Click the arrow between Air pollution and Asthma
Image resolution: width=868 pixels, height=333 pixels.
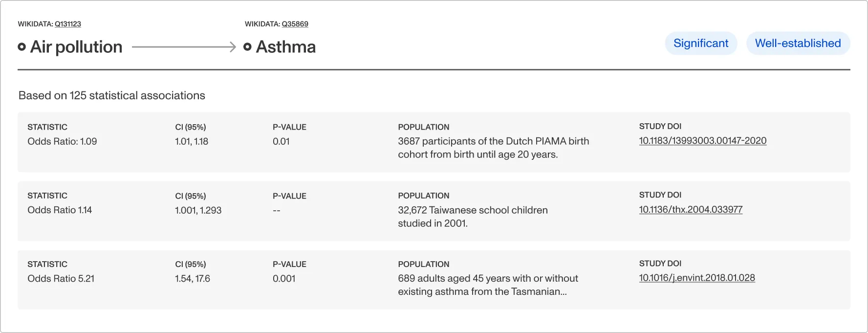[x=184, y=47]
